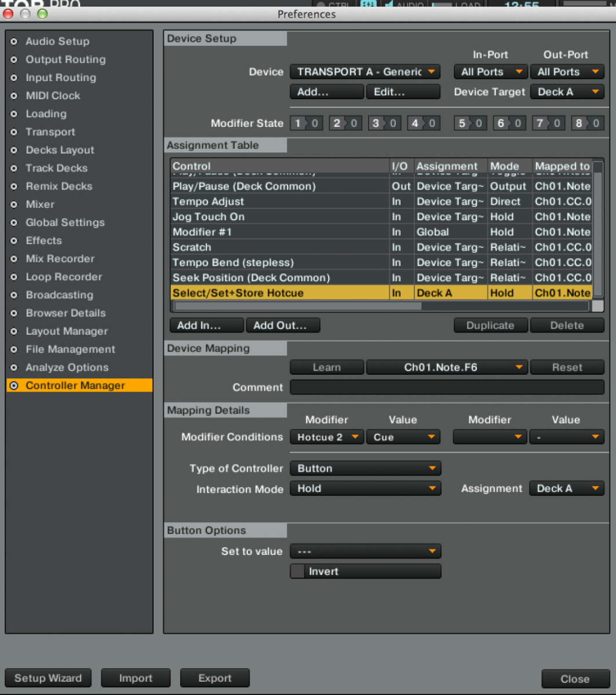
Task: Select the Controller Manager sidebar item
Action: click(x=75, y=386)
